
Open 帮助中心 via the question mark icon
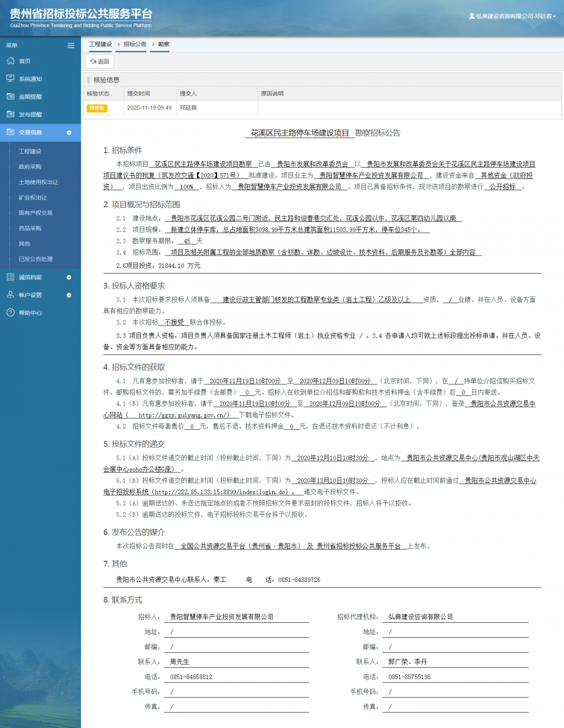coord(10,312)
